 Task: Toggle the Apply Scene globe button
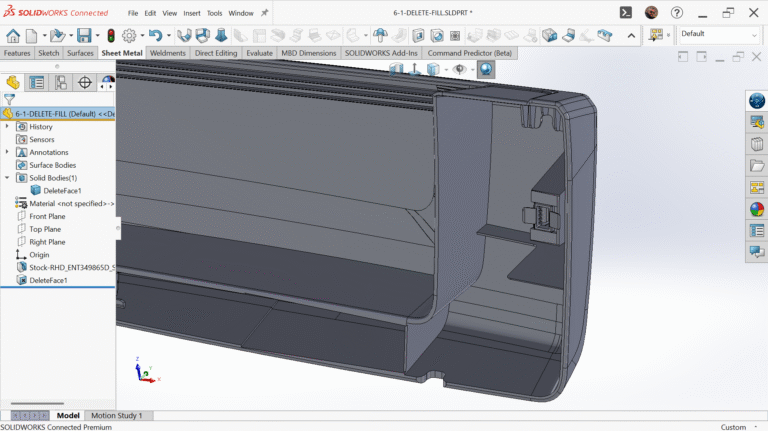click(x=486, y=69)
